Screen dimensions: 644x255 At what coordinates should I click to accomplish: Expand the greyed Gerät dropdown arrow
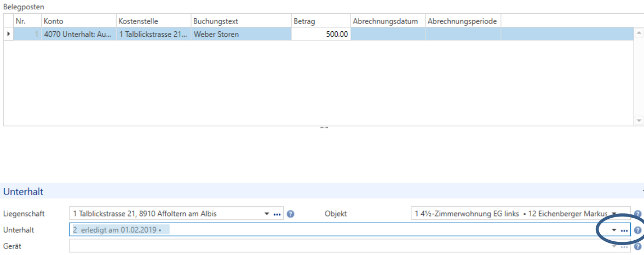[x=614, y=246]
